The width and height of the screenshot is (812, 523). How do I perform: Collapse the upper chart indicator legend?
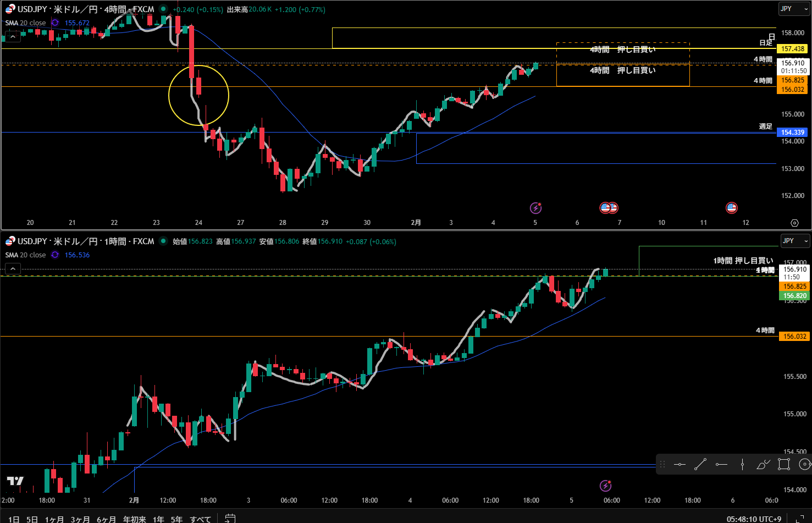pyautogui.click(x=13, y=37)
